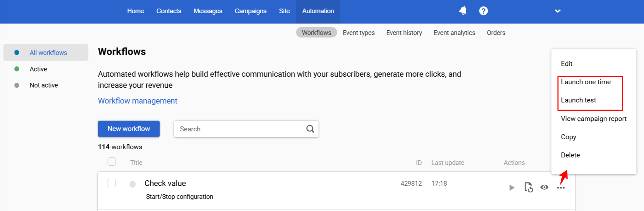Select all workflows with header checkbox

point(112,162)
